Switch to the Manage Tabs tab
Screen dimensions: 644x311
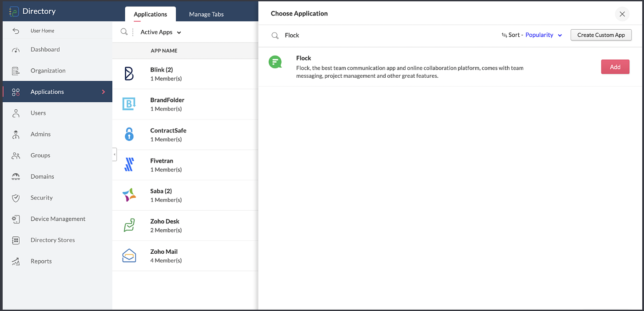point(206,14)
